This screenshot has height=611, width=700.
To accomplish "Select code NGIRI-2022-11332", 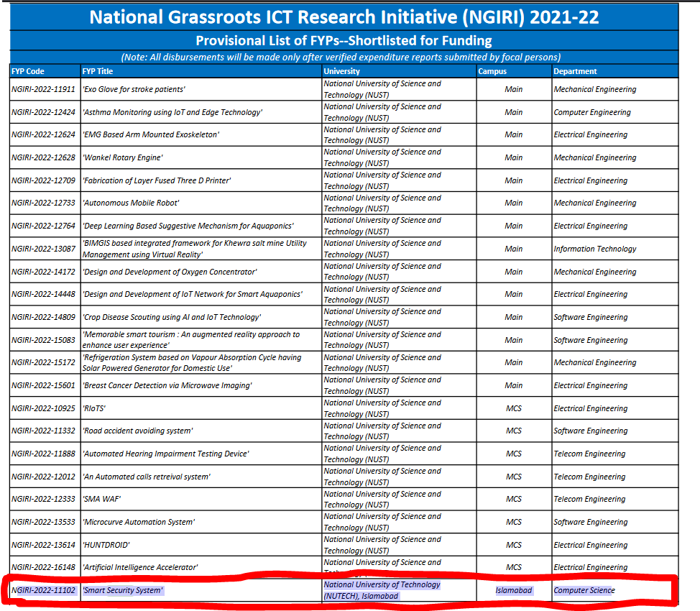I will tap(43, 431).
